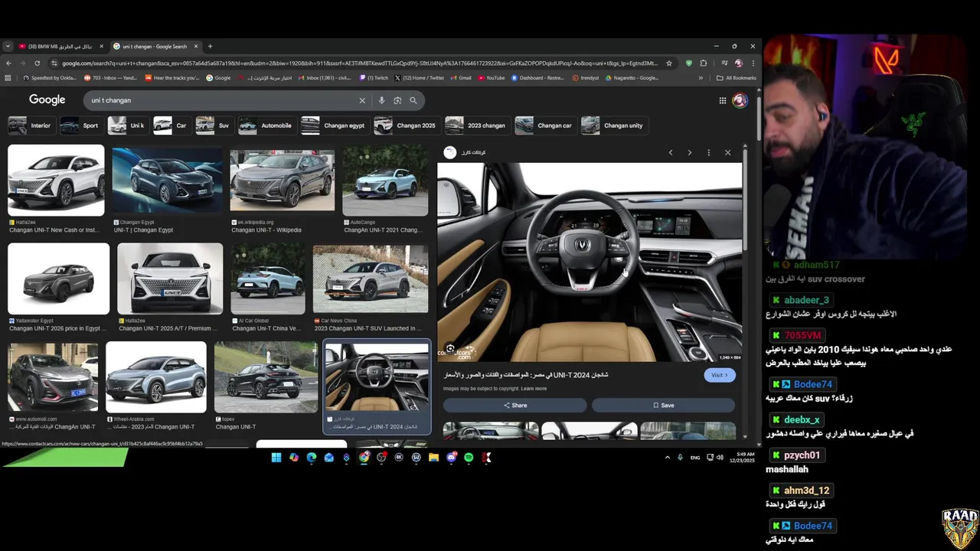Open the Gmail bookmark
Screen dimensions: 980x551
460,78
